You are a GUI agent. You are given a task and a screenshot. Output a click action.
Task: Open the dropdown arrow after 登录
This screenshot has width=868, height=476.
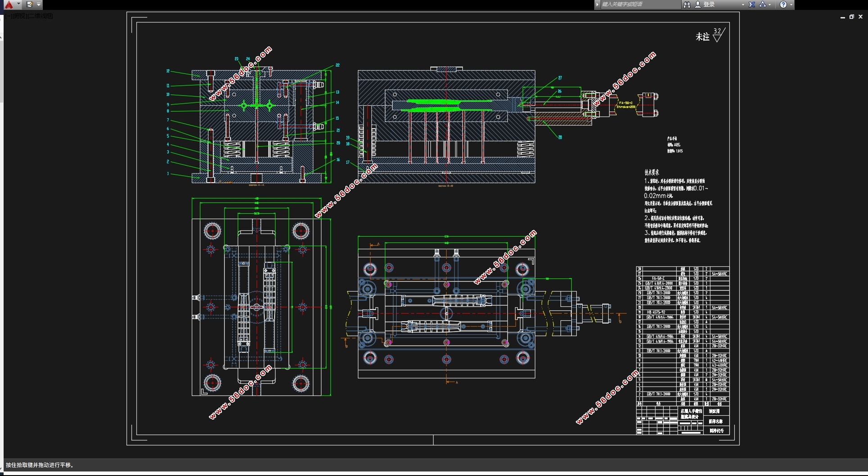[743, 4]
